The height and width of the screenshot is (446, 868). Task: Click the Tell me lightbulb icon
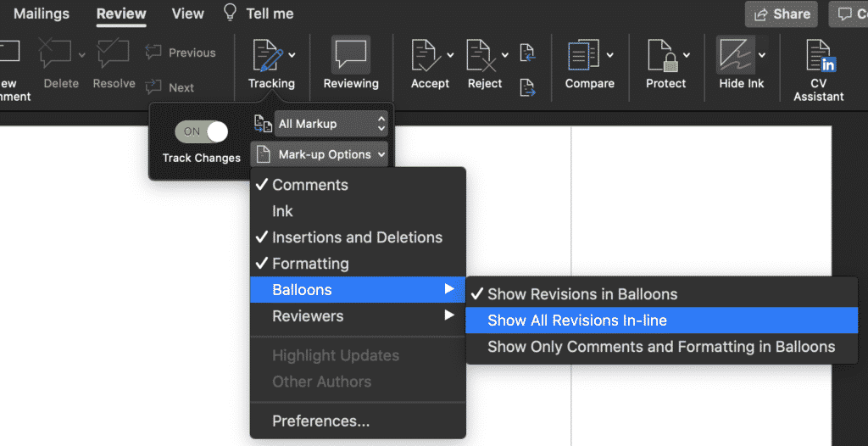(x=231, y=12)
